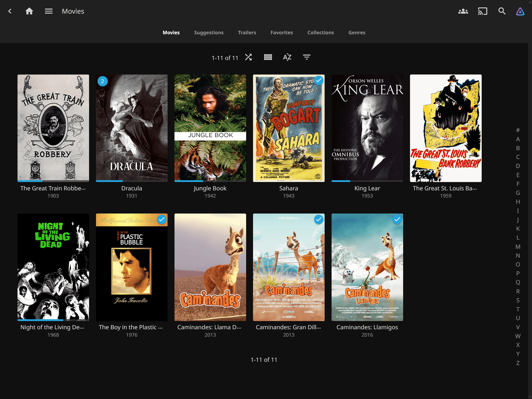Jump to # in alphabet picker

click(x=518, y=130)
